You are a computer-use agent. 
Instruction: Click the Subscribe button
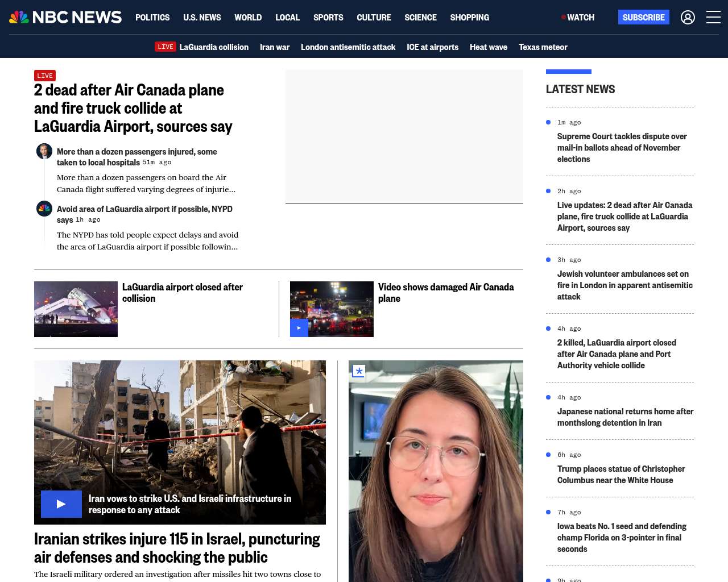coord(643,18)
